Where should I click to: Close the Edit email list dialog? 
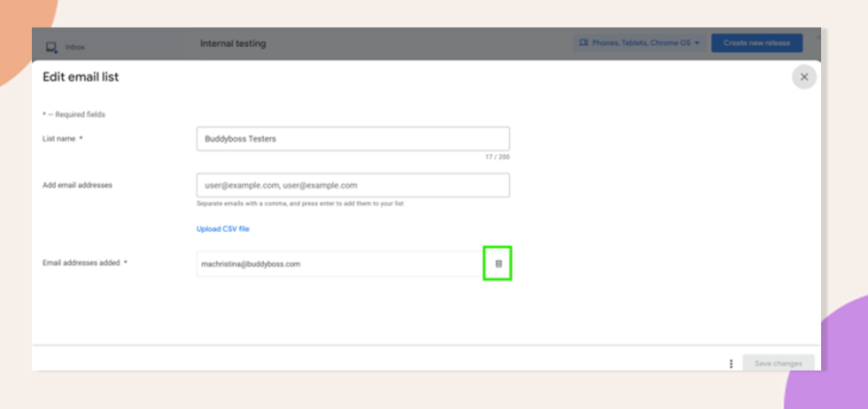point(804,77)
